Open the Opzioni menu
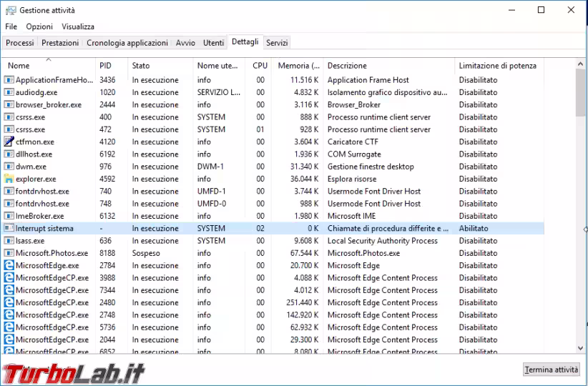 tap(39, 26)
